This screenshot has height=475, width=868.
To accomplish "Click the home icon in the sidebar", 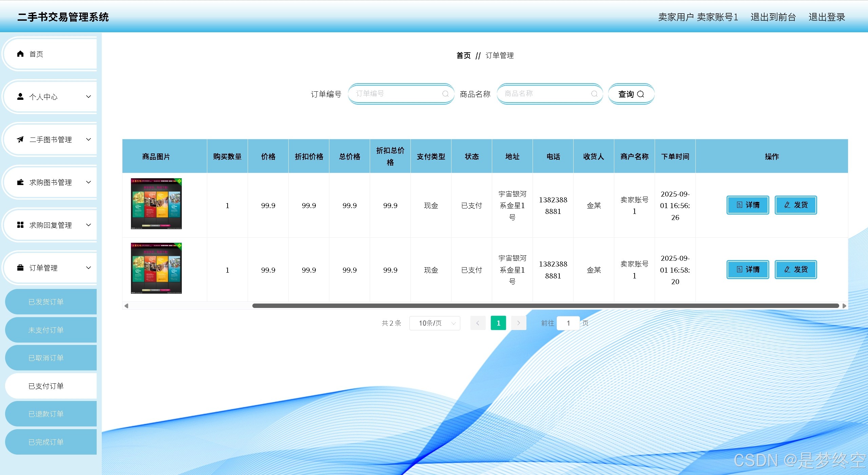I will (x=20, y=54).
